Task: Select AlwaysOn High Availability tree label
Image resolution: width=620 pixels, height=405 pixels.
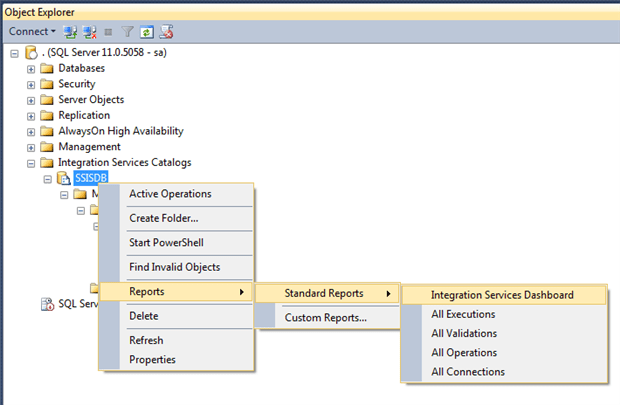Action: point(121,131)
